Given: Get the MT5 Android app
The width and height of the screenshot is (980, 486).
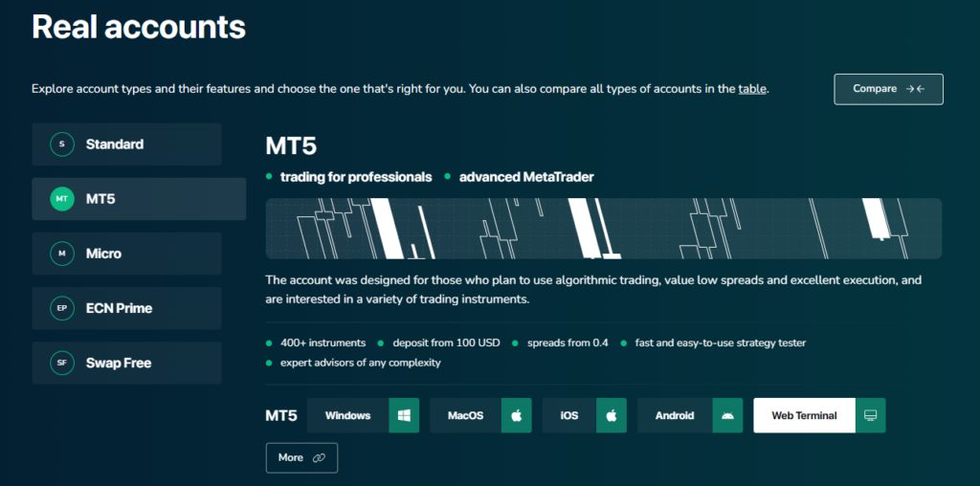Looking at the screenshot, I should point(690,415).
